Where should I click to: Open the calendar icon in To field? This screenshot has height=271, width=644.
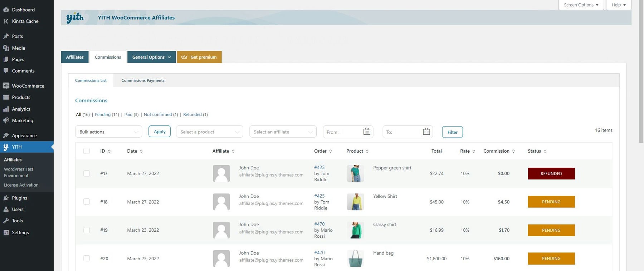click(x=426, y=132)
